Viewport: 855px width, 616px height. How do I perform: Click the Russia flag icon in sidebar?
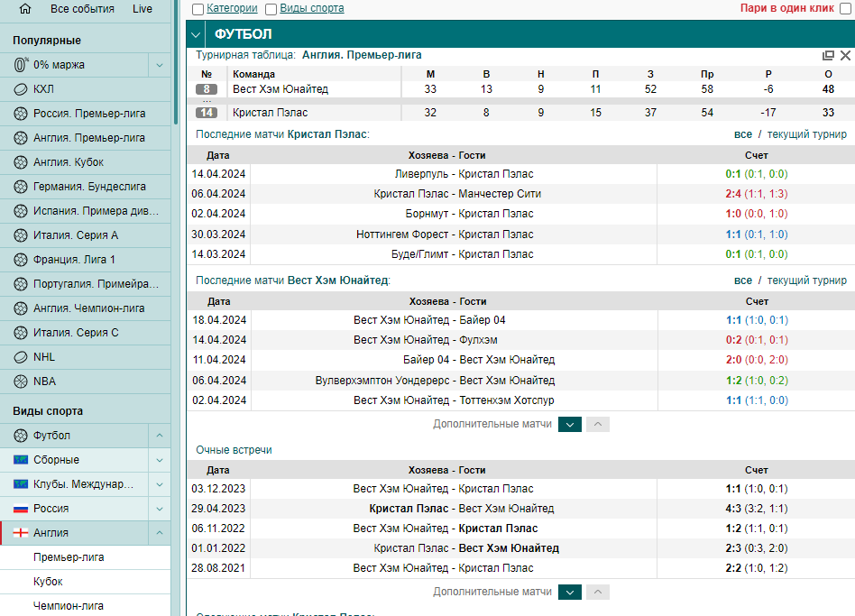(x=20, y=509)
